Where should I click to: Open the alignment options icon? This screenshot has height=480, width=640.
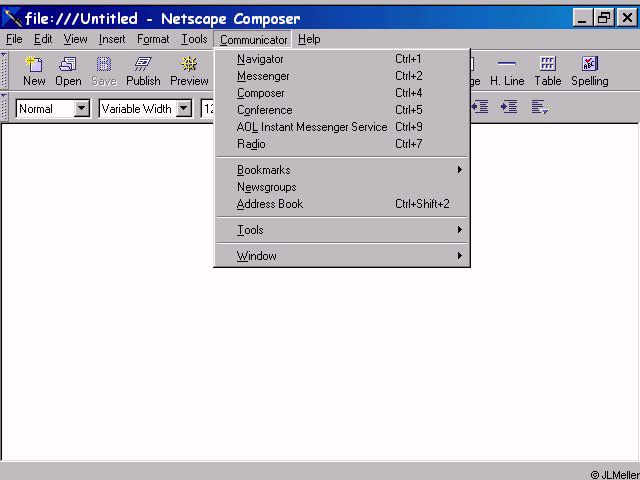click(x=540, y=107)
